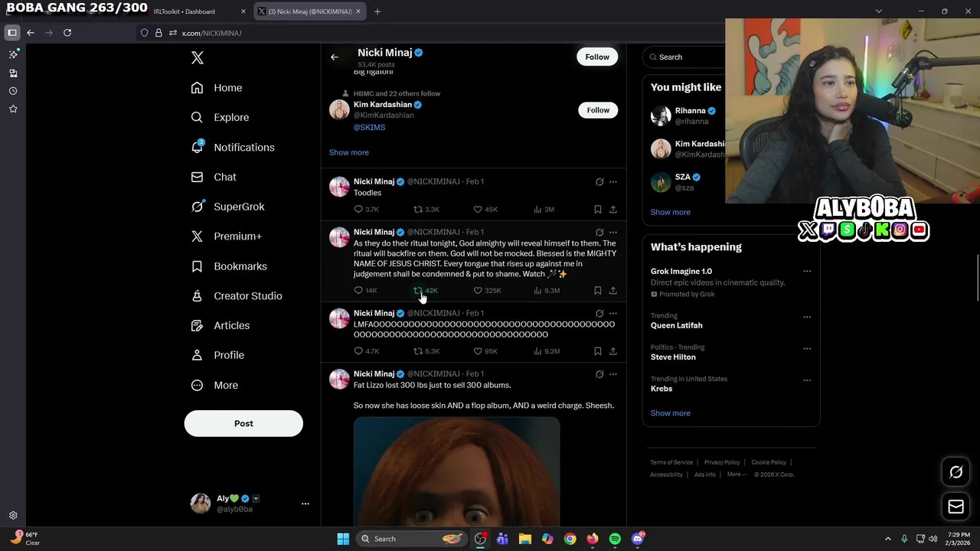Bookmark the Toodles post
980x551 pixels.
coord(598,209)
